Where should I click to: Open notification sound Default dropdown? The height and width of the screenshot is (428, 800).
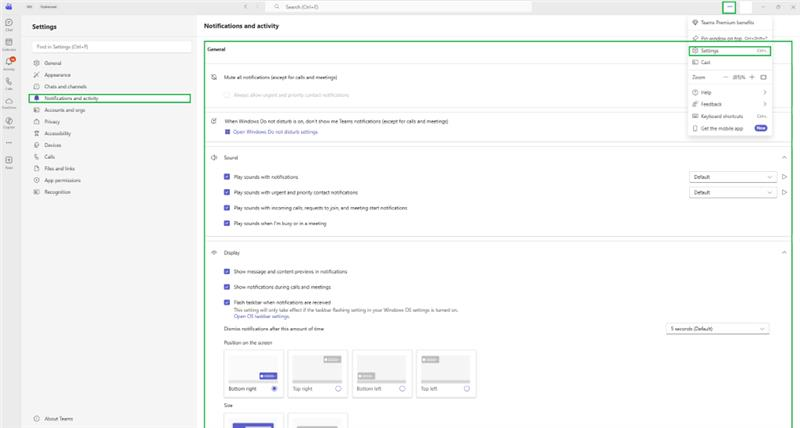[x=733, y=177]
